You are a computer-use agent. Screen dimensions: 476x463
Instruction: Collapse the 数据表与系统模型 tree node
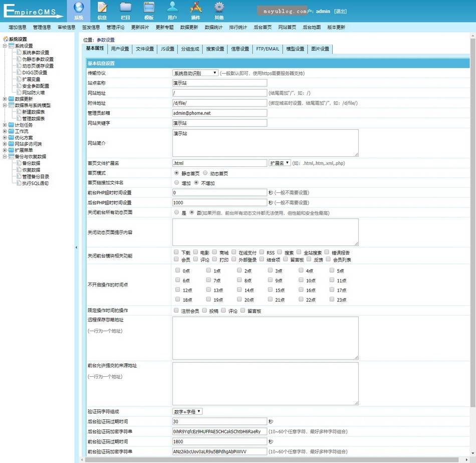[x=5, y=105]
